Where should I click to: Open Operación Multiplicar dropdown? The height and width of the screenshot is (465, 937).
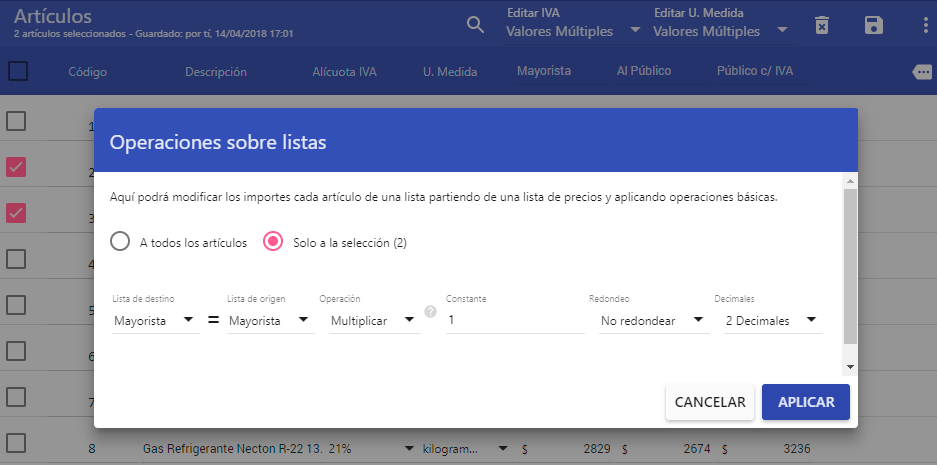374,320
